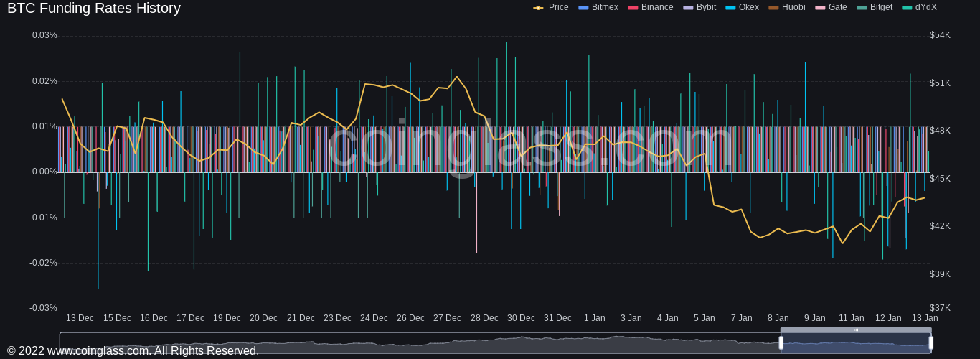Toggle dYdX series visibility in legend

907,8
